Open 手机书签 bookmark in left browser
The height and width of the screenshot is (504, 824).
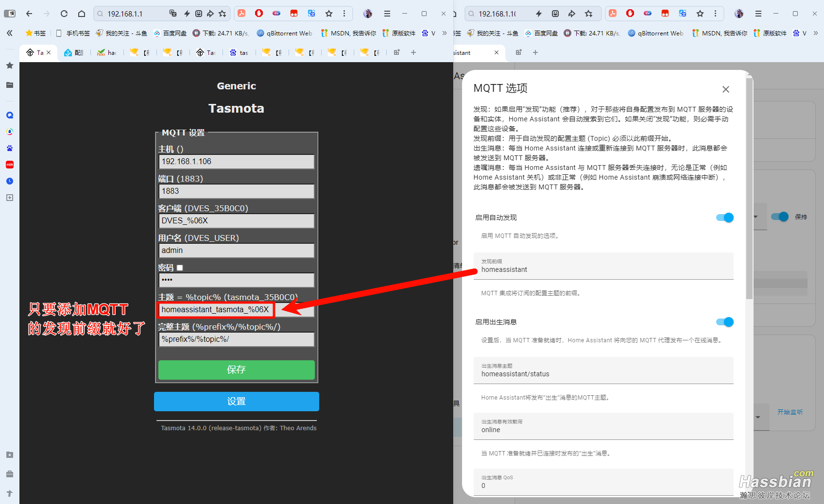coord(73,33)
